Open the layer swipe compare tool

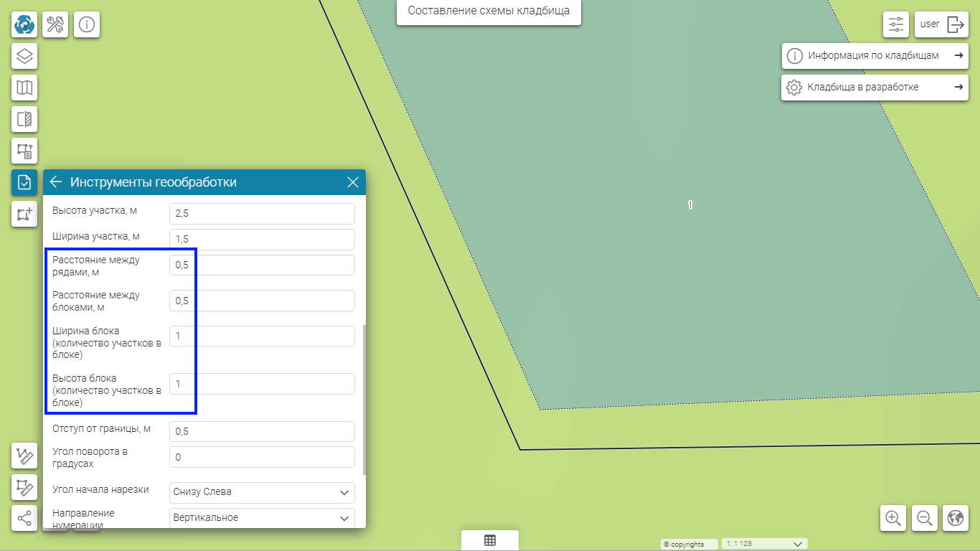(x=24, y=119)
